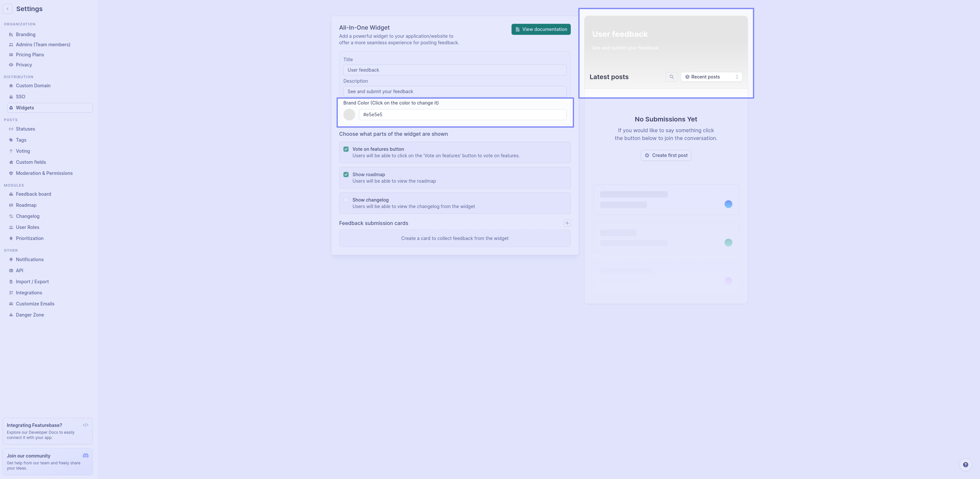Click the gray brand color swatch
The width and height of the screenshot is (980, 479).
(349, 114)
